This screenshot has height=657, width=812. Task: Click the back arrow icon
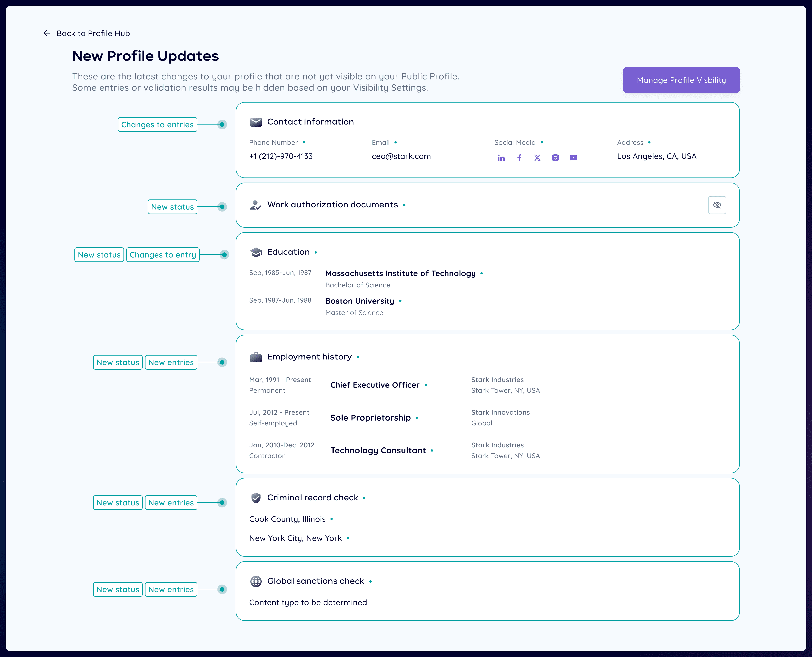pyautogui.click(x=47, y=33)
